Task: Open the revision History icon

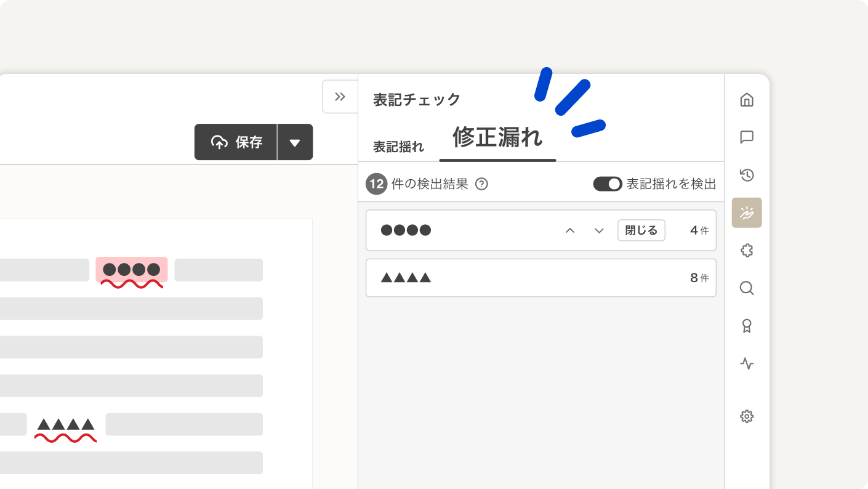Action: (x=747, y=175)
